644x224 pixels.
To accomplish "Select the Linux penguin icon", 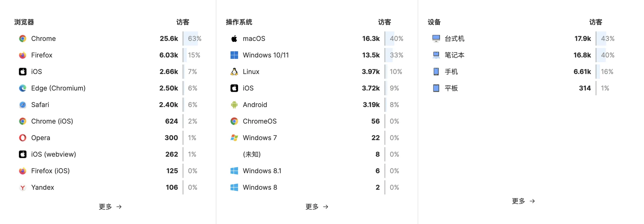I will [x=234, y=71].
